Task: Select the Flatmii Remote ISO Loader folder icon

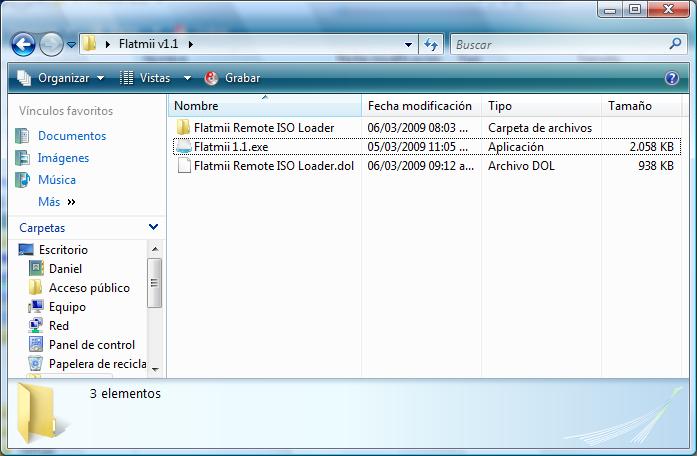Action: 183,128
